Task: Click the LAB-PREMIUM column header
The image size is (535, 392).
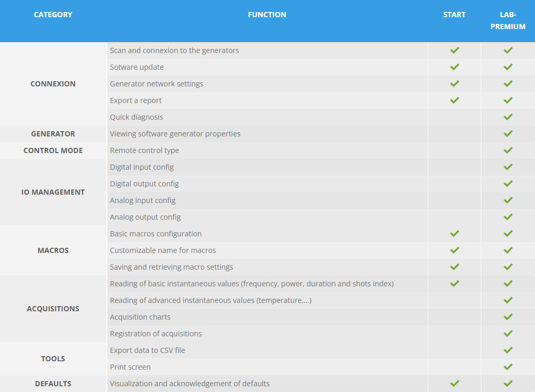Action: tap(508, 20)
